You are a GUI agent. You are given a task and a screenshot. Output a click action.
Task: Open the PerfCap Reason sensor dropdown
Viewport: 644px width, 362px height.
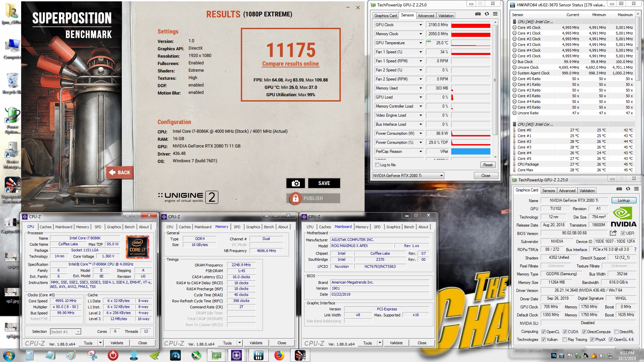click(x=421, y=152)
